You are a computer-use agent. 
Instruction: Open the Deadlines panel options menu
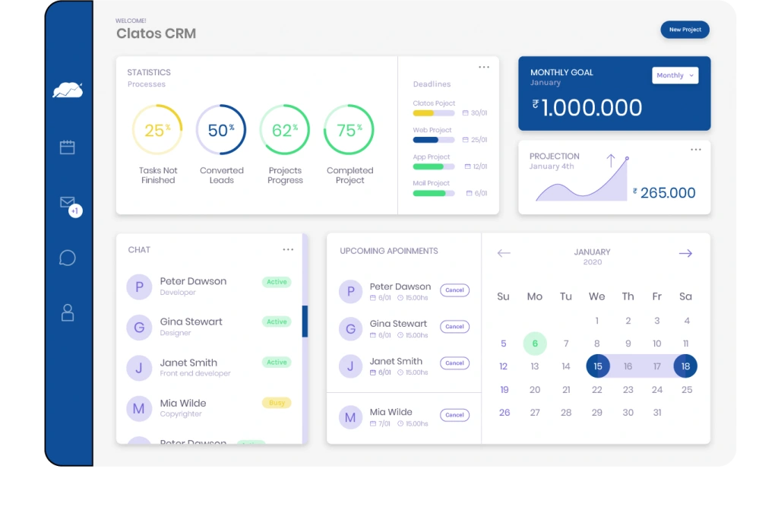pyautogui.click(x=484, y=66)
